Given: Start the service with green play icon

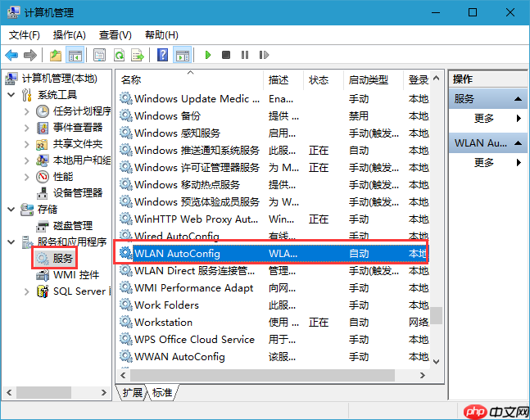Looking at the screenshot, I should tap(208, 55).
